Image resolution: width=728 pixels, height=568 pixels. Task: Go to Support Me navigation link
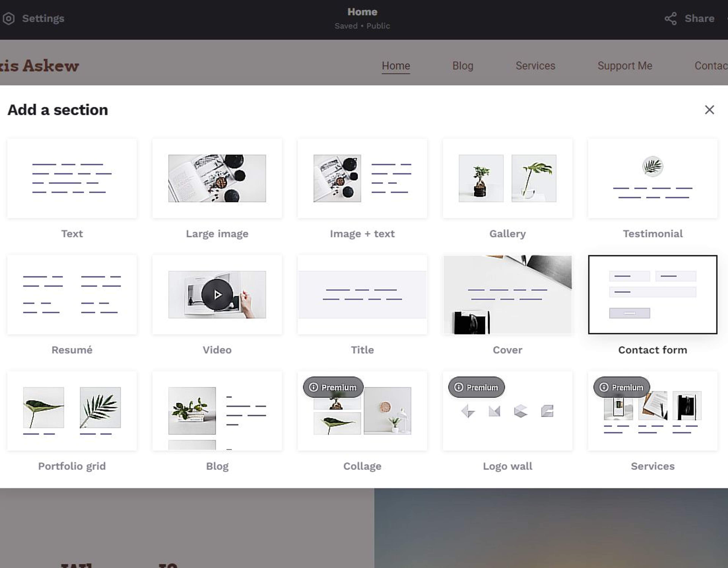point(625,66)
